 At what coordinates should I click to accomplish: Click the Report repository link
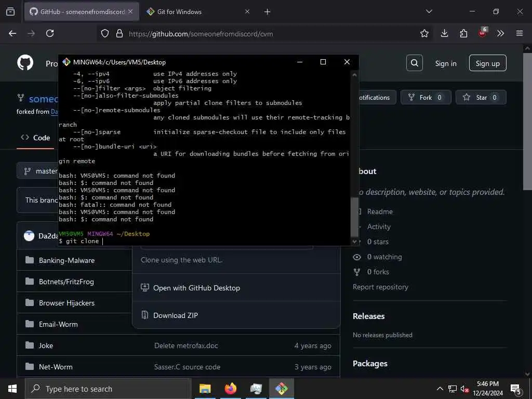pyautogui.click(x=380, y=287)
